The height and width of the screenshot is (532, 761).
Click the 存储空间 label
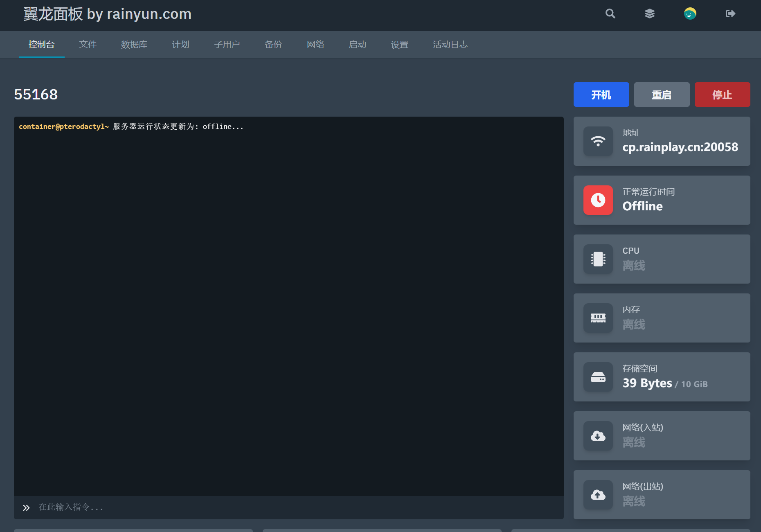pyautogui.click(x=640, y=369)
